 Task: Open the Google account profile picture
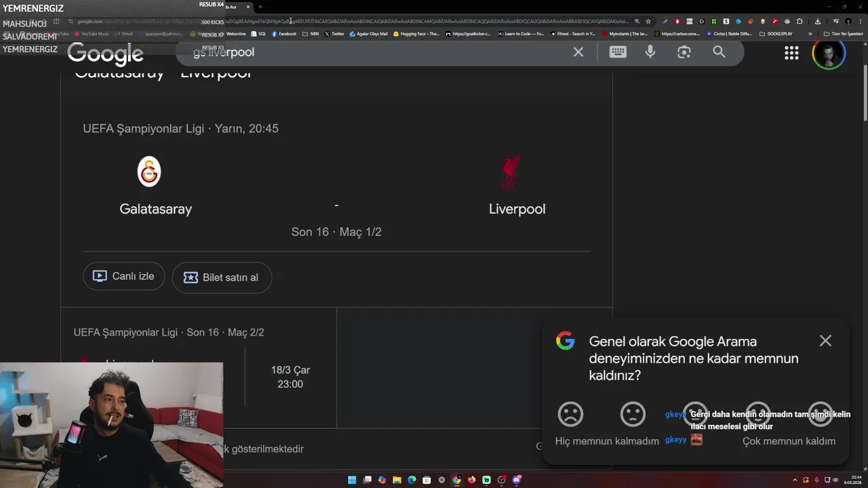(x=829, y=53)
